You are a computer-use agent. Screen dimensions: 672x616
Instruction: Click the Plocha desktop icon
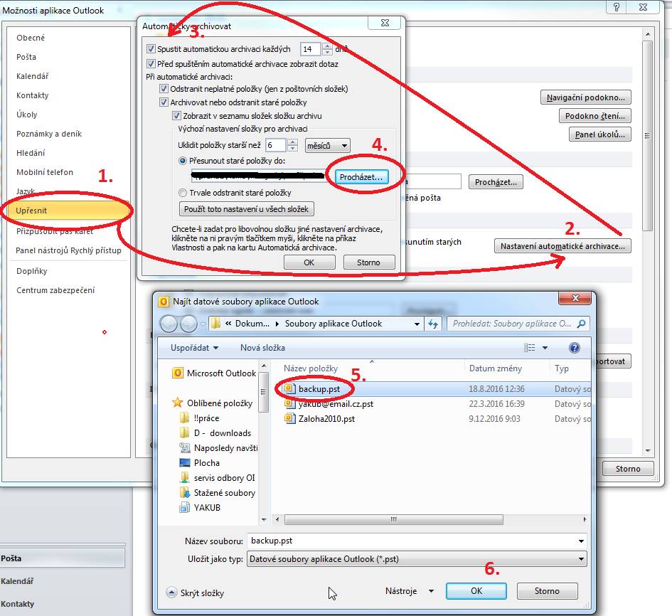(x=185, y=462)
